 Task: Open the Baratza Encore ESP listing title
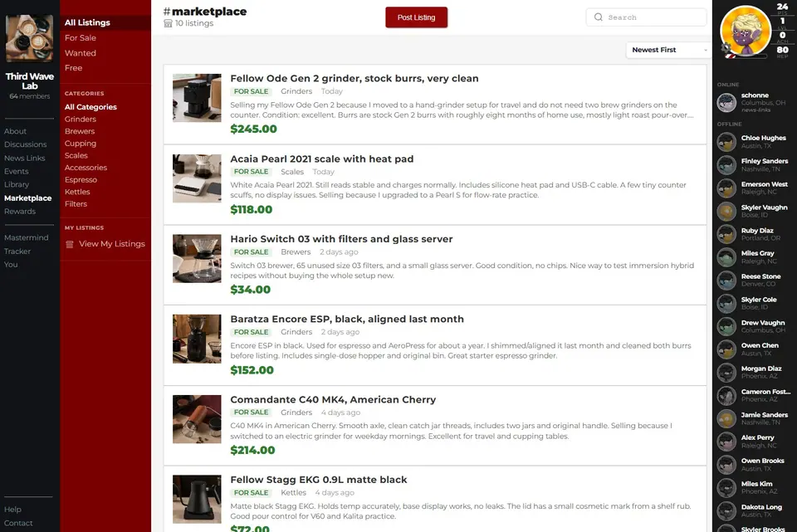(347, 319)
